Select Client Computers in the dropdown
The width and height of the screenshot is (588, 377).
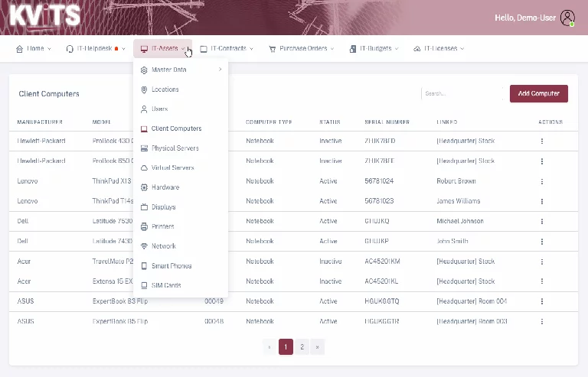(176, 128)
